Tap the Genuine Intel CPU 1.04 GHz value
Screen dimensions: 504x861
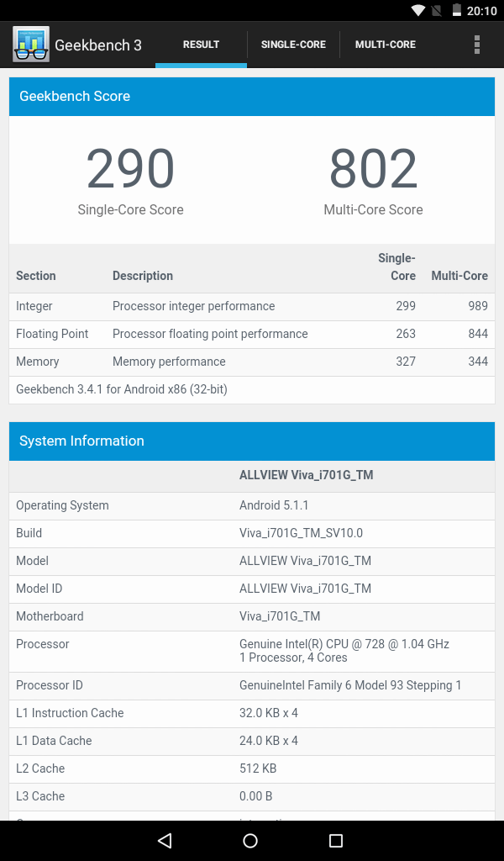[x=344, y=651]
